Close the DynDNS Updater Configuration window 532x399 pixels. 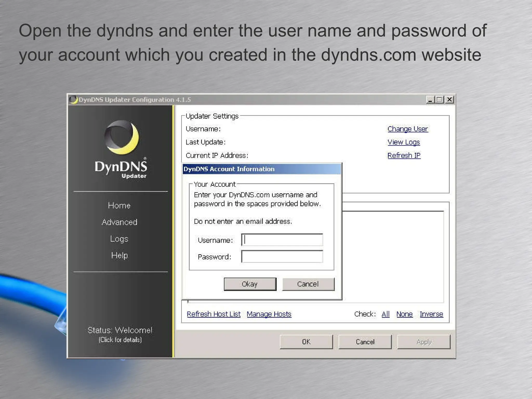pyautogui.click(x=449, y=99)
